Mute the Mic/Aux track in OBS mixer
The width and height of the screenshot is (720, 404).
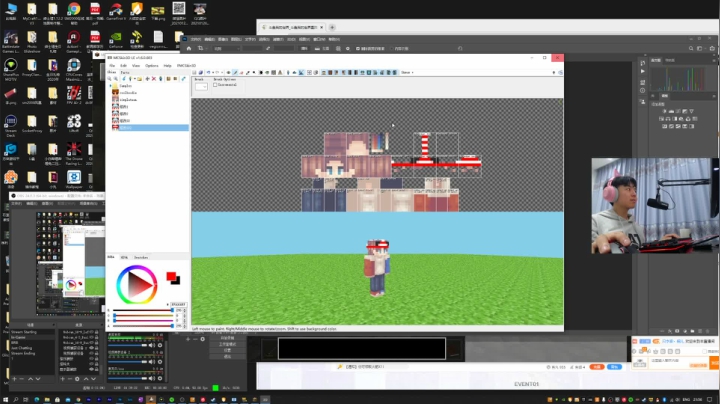point(152,378)
